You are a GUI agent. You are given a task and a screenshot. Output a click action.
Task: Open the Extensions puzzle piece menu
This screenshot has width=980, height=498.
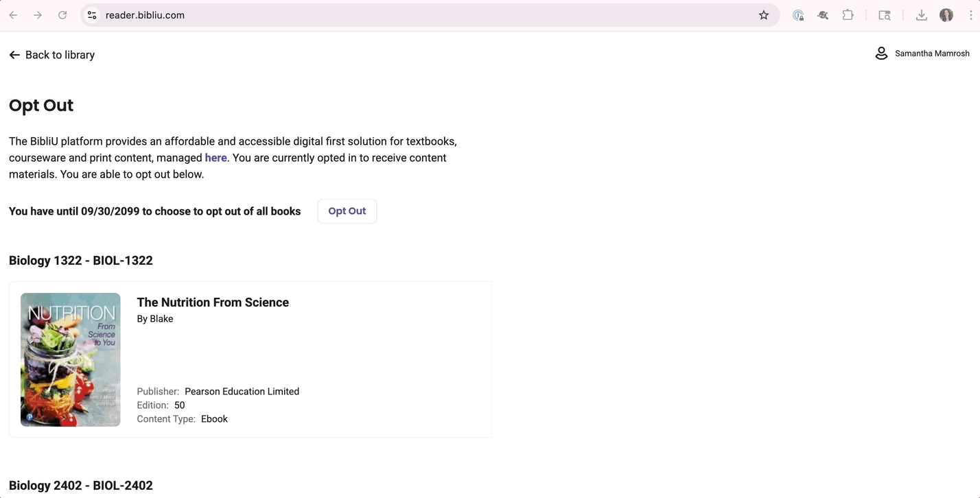[848, 15]
